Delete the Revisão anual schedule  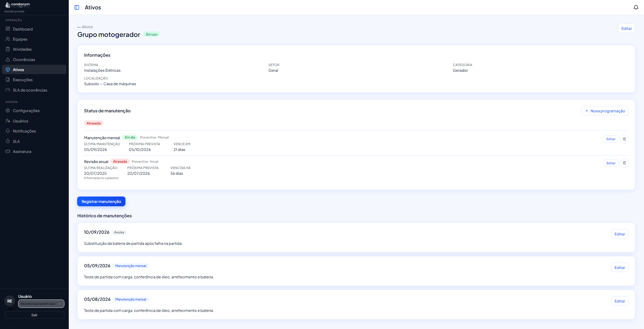[x=624, y=163]
